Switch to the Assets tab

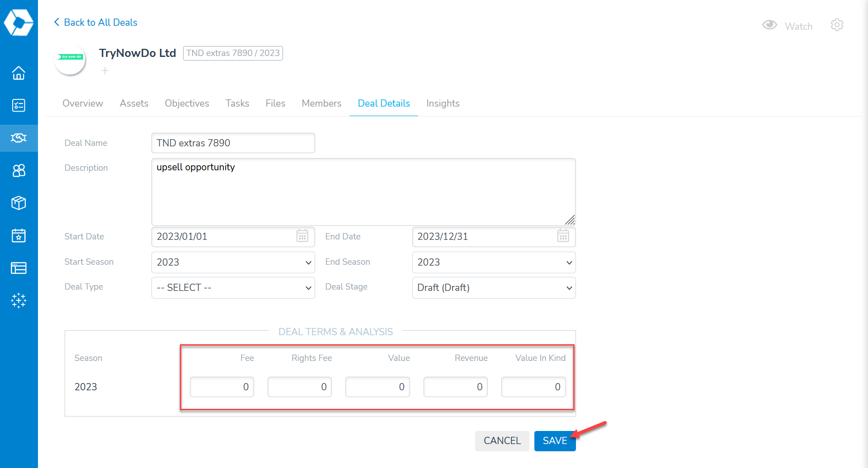[x=134, y=103]
